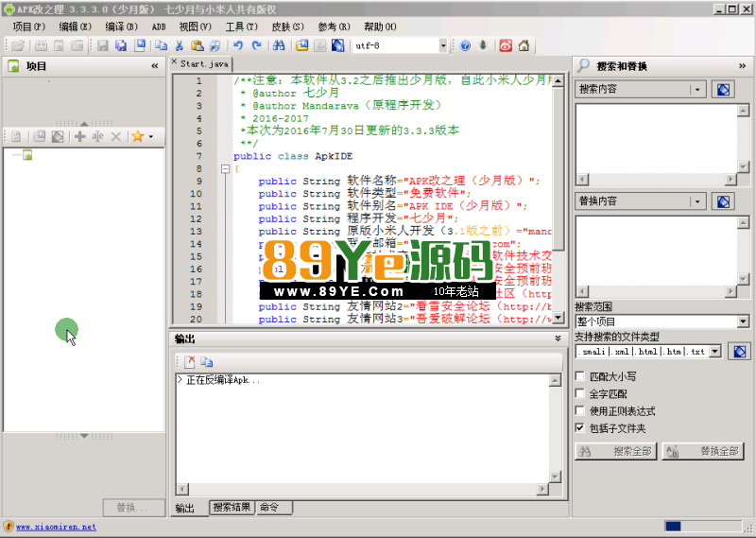Switch to the 搜索结果 tab
The width and height of the screenshot is (756, 538).
point(232,507)
